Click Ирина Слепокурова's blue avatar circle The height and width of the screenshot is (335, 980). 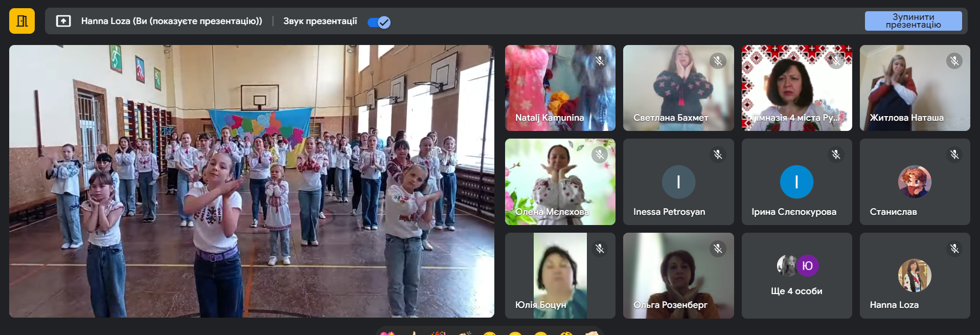[x=796, y=182]
